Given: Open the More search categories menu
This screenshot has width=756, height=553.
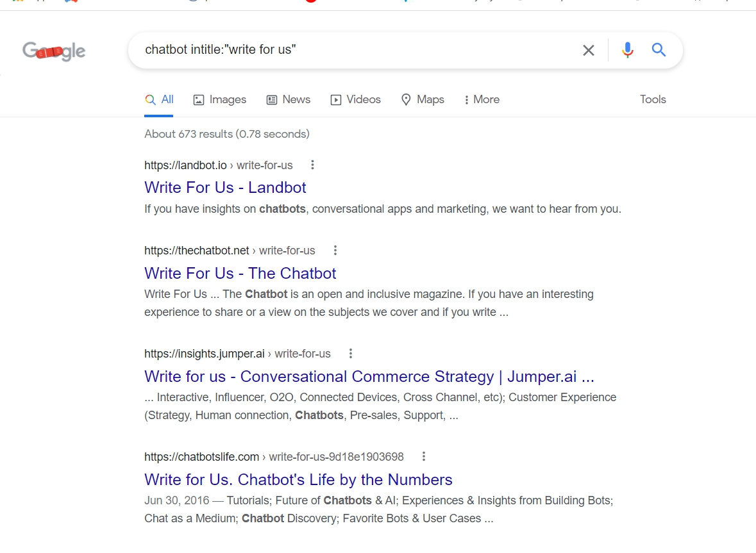Looking at the screenshot, I should [481, 99].
